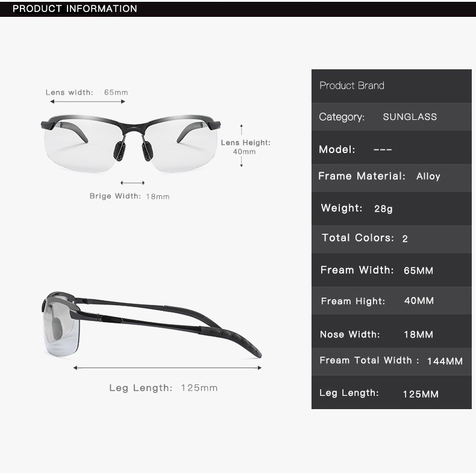The height and width of the screenshot is (476, 476).
Task: Select the Fream Width 65MM row
Action: 391,270
